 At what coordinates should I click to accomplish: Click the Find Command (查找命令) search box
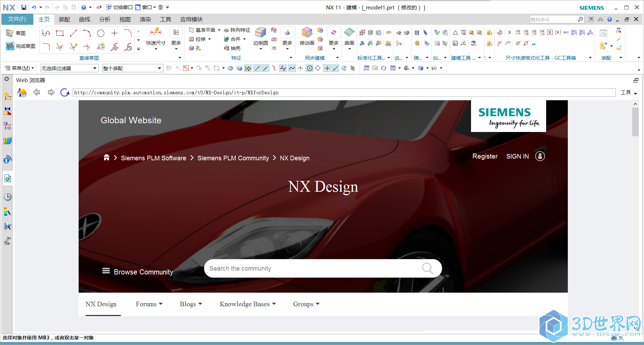[x=557, y=19]
